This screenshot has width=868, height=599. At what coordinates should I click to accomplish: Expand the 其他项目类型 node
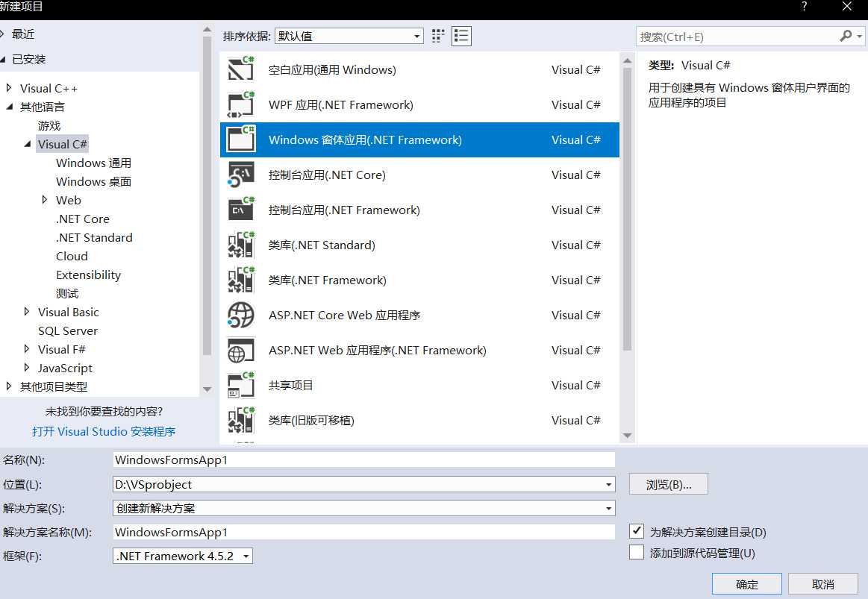(8, 386)
